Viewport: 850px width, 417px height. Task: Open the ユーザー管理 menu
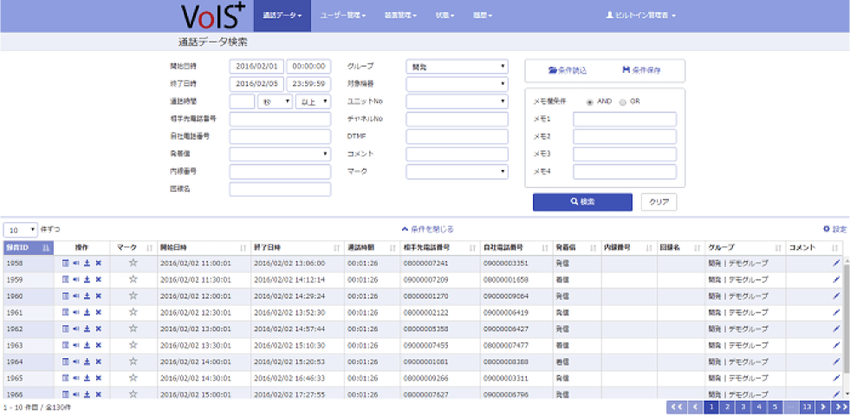pyautogui.click(x=343, y=16)
